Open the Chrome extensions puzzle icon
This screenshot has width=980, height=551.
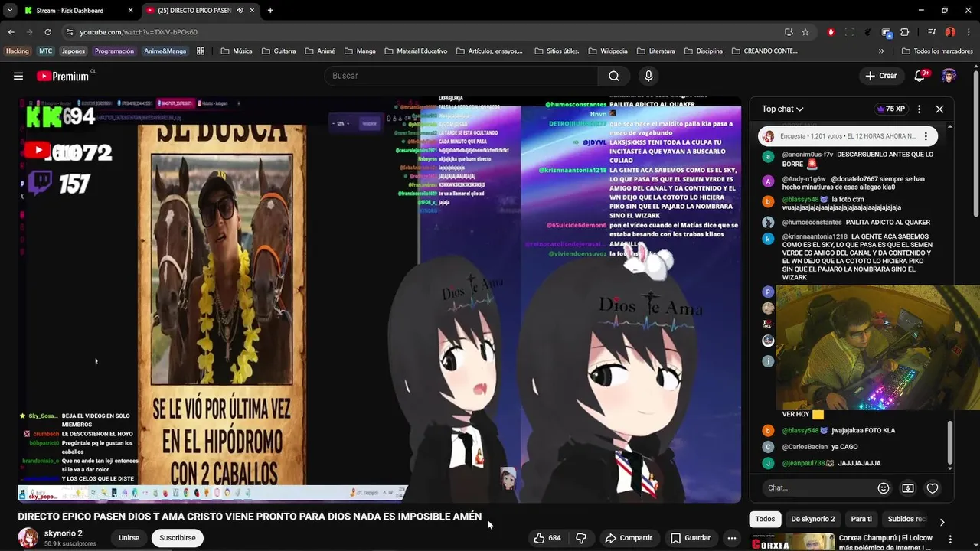(x=905, y=32)
